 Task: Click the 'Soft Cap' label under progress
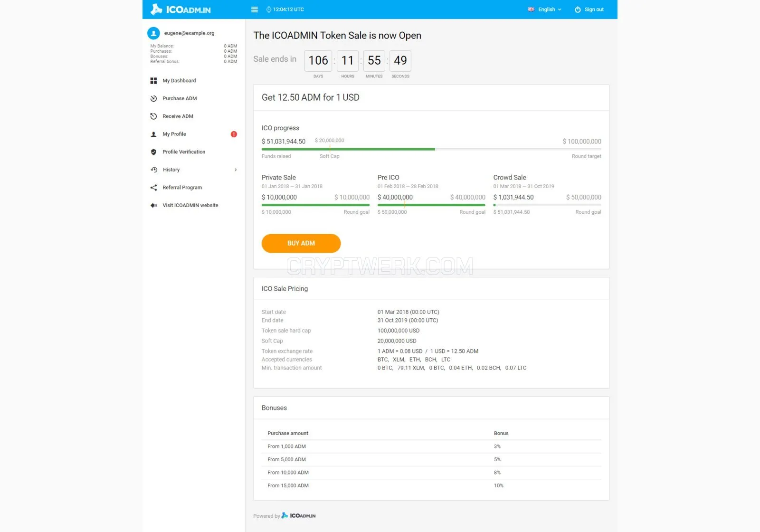[x=329, y=156]
